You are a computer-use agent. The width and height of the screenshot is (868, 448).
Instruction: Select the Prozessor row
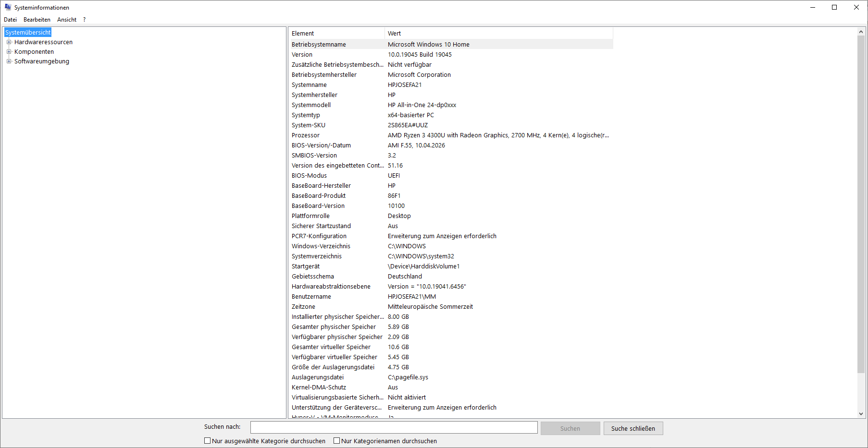pyautogui.click(x=451, y=135)
